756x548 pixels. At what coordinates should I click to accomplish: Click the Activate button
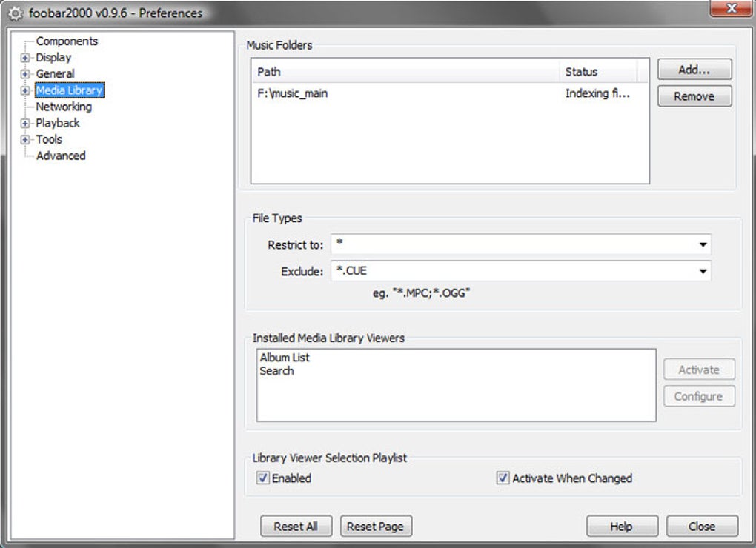coord(699,370)
